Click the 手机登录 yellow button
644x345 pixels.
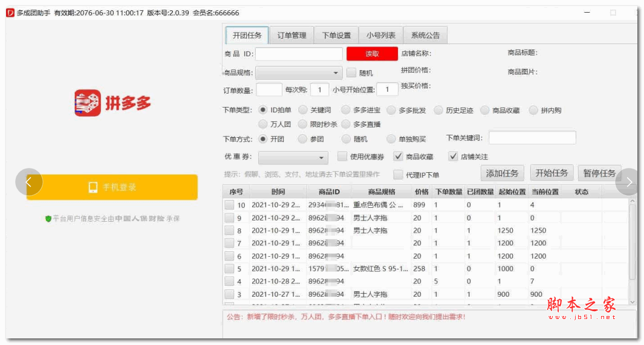click(x=112, y=187)
